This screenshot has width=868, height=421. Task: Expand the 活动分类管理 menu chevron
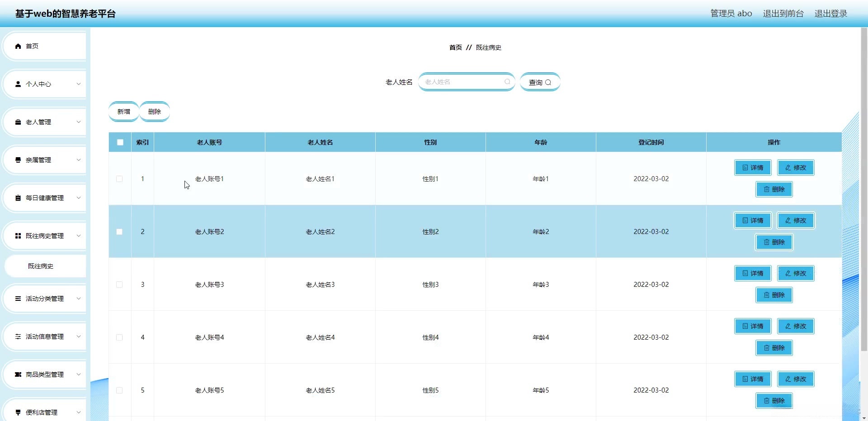click(x=78, y=299)
